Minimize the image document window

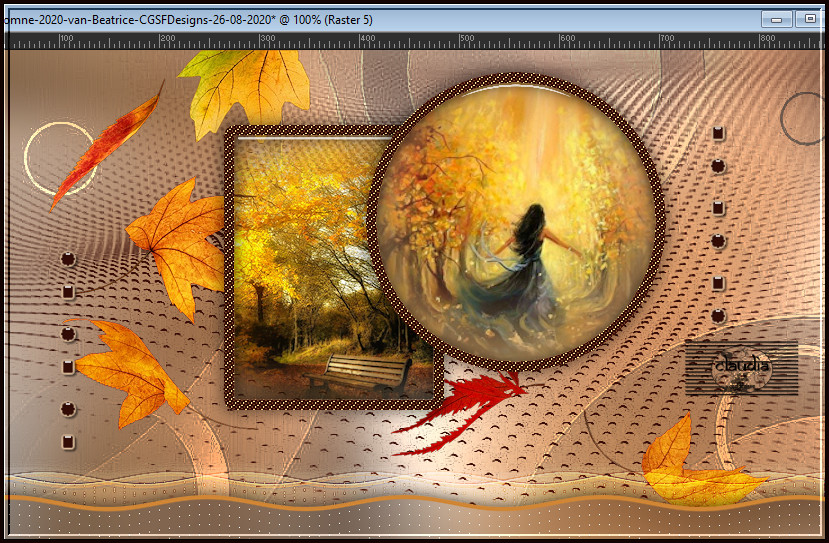776,20
